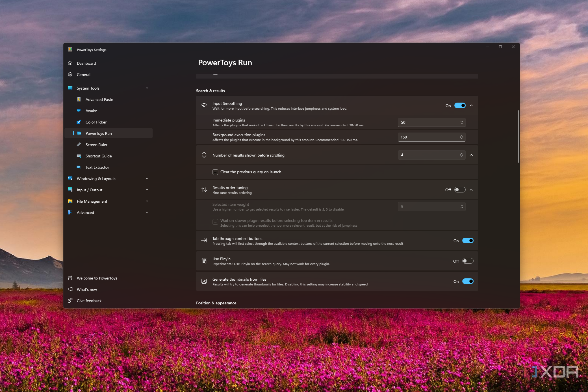The width and height of the screenshot is (588, 392).
Task: Enable the Results order tuning toggle
Action: pyautogui.click(x=460, y=190)
